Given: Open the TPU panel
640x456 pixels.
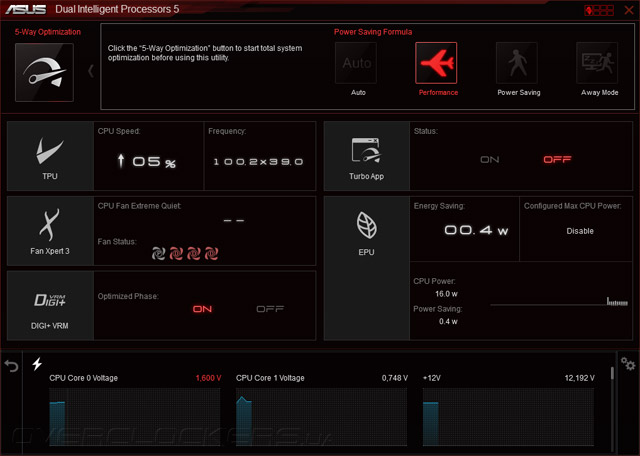Looking at the screenshot, I should pyautogui.click(x=50, y=156).
